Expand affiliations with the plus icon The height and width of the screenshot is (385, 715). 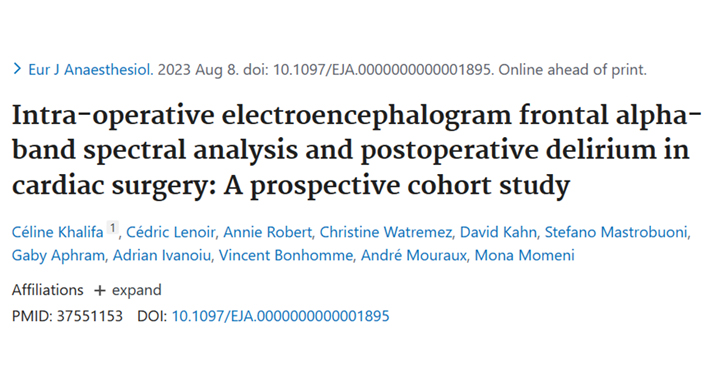point(99,291)
